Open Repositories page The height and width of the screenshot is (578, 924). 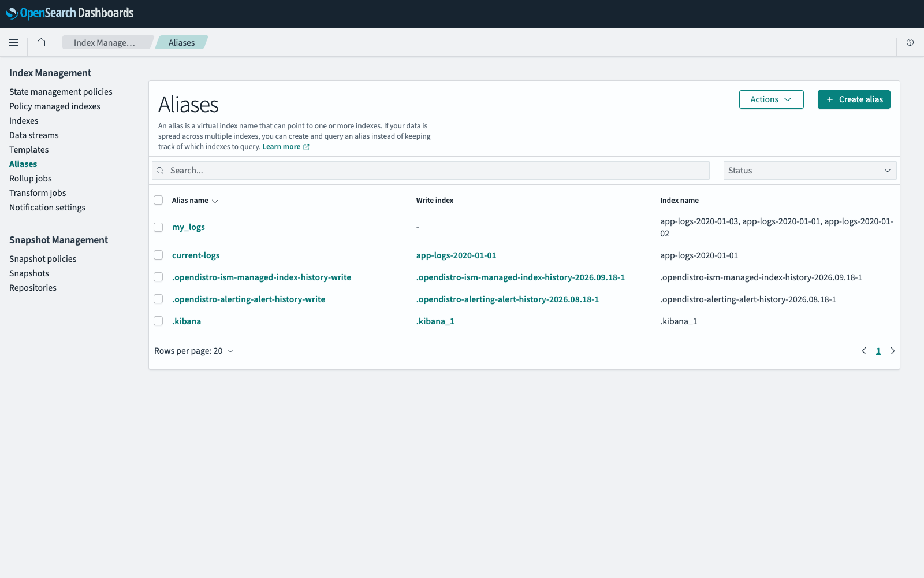pos(33,288)
